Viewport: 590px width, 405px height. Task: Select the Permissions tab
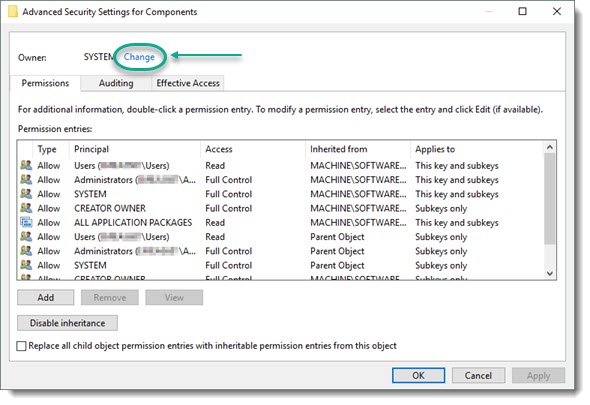coord(45,83)
